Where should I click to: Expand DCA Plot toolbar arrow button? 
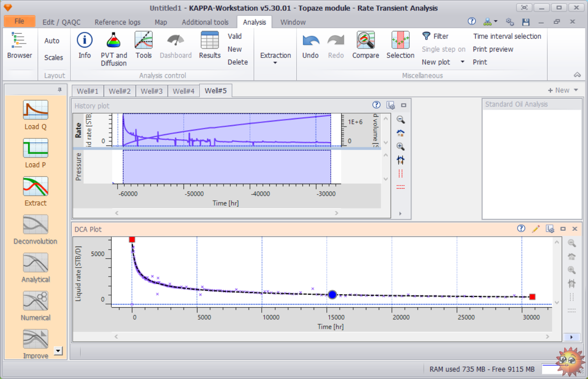[x=571, y=337]
